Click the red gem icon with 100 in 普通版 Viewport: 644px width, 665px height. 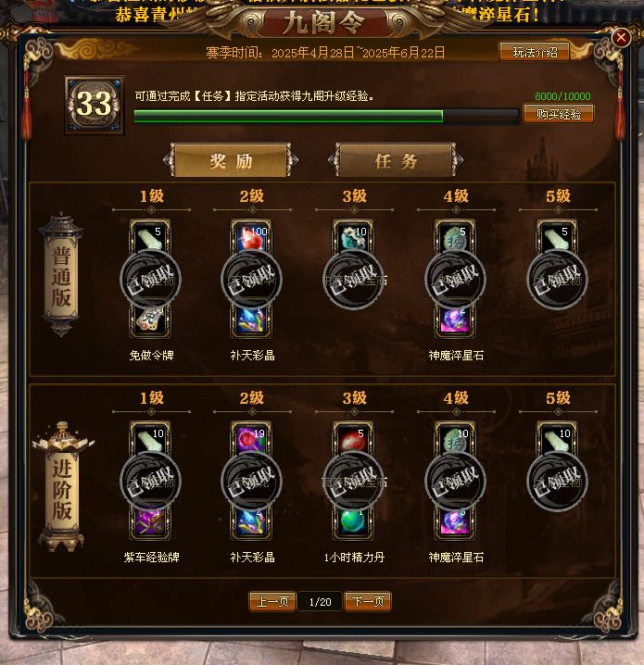(251, 236)
